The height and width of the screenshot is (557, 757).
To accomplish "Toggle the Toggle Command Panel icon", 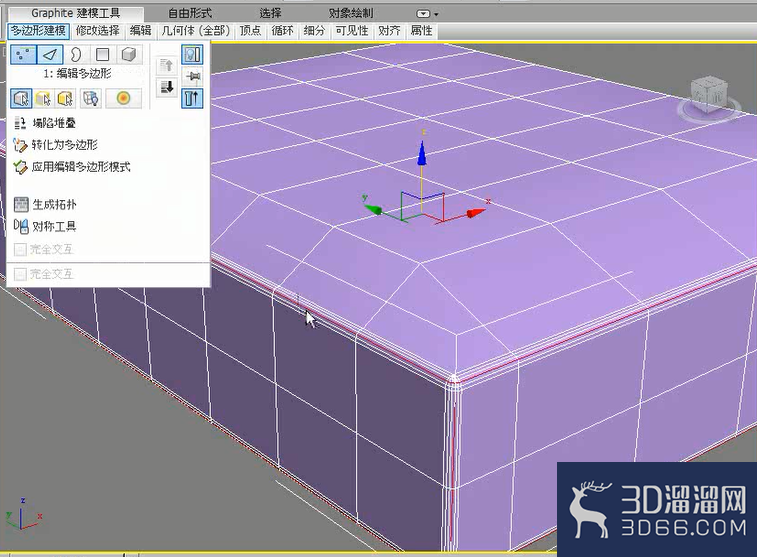I will point(192,98).
